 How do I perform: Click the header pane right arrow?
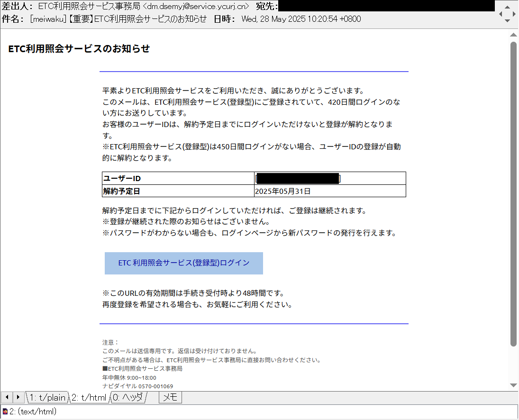514,14
